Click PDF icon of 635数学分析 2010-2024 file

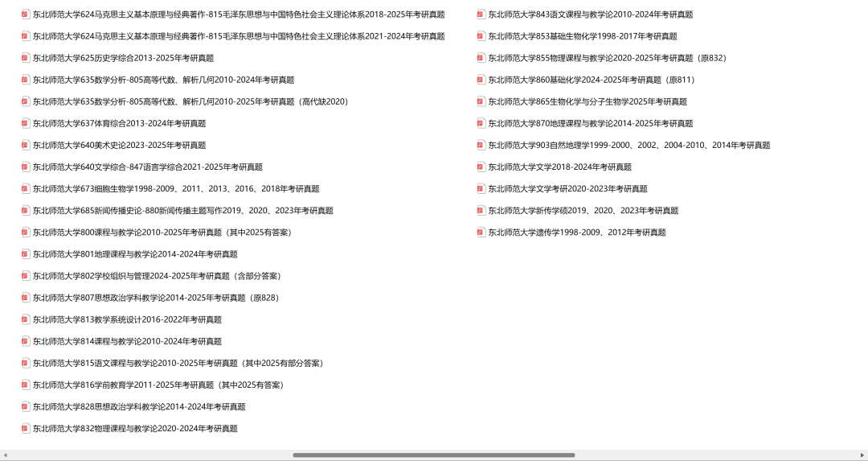pos(26,80)
